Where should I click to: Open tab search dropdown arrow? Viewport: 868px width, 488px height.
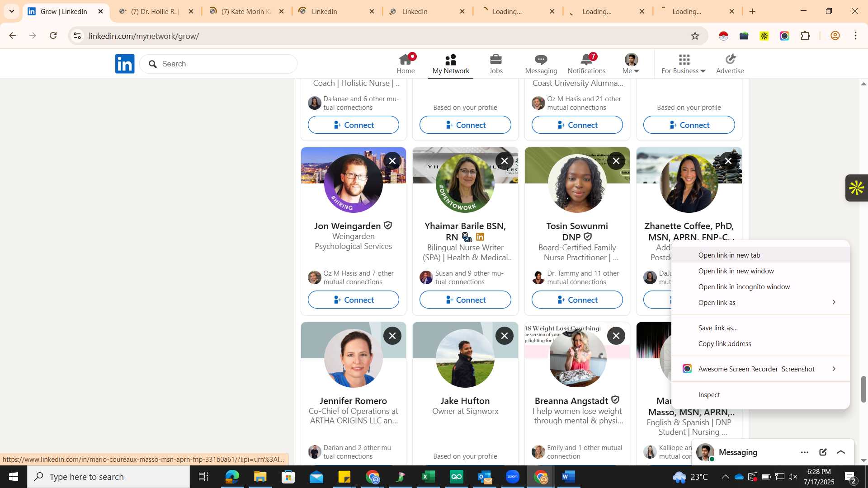pyautogui.click(x=12, y=11)
